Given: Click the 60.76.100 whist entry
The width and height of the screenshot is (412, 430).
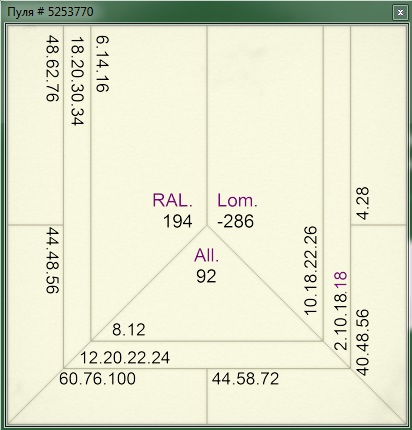Looking at the screenshot, I should (x=97, y=379).
